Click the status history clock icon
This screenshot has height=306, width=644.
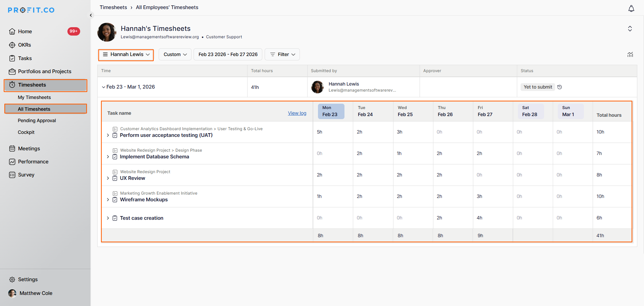tap(559, 87)
